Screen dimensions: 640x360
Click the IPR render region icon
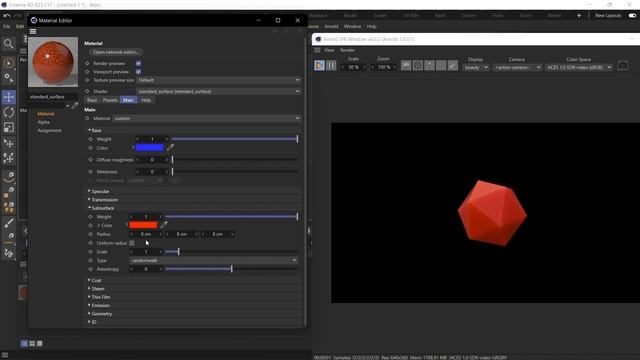pos(418,65)
